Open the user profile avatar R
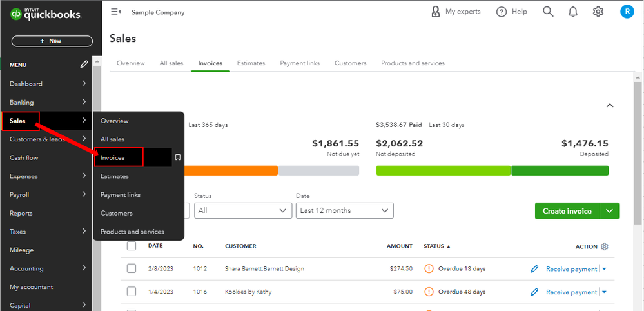This screenshot has height=311, width=644. point(627,12)
